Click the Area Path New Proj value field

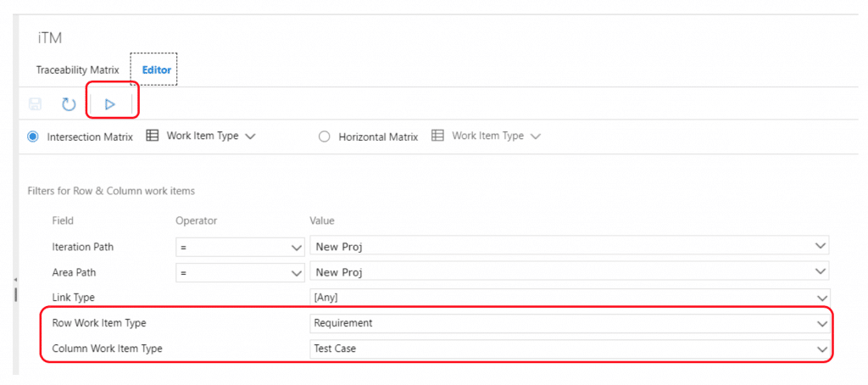(x=570, y=272)
